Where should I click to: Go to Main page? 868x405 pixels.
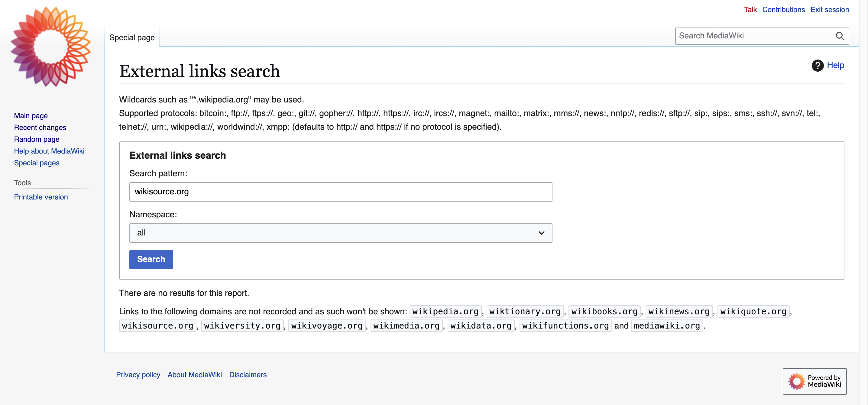31,115
